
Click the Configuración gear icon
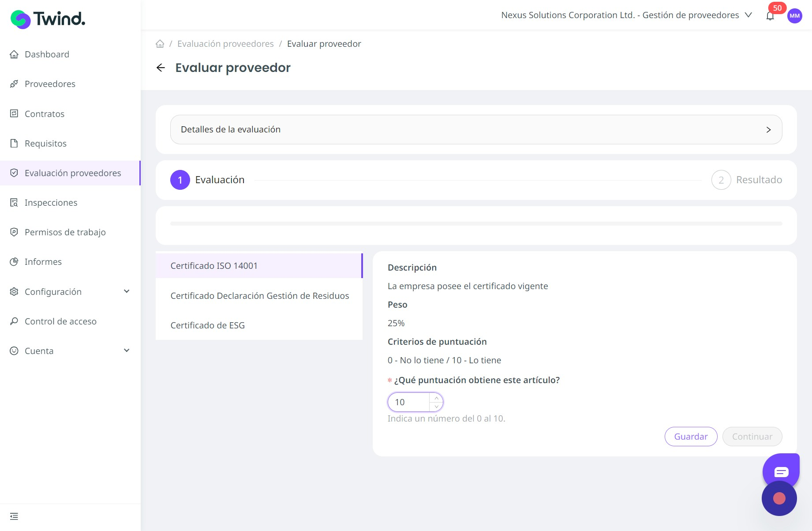click(x=14, y=291)
